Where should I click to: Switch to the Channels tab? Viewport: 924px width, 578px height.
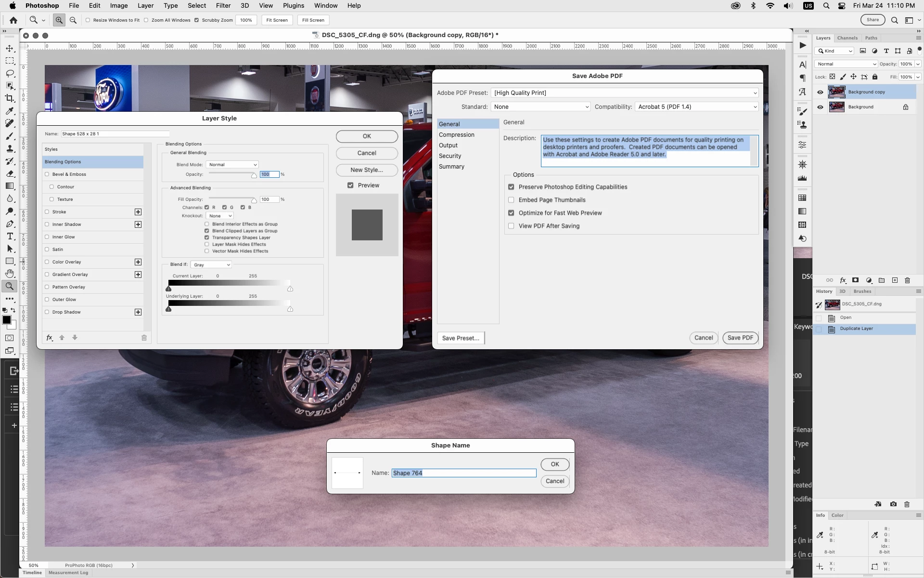(847, 38)
